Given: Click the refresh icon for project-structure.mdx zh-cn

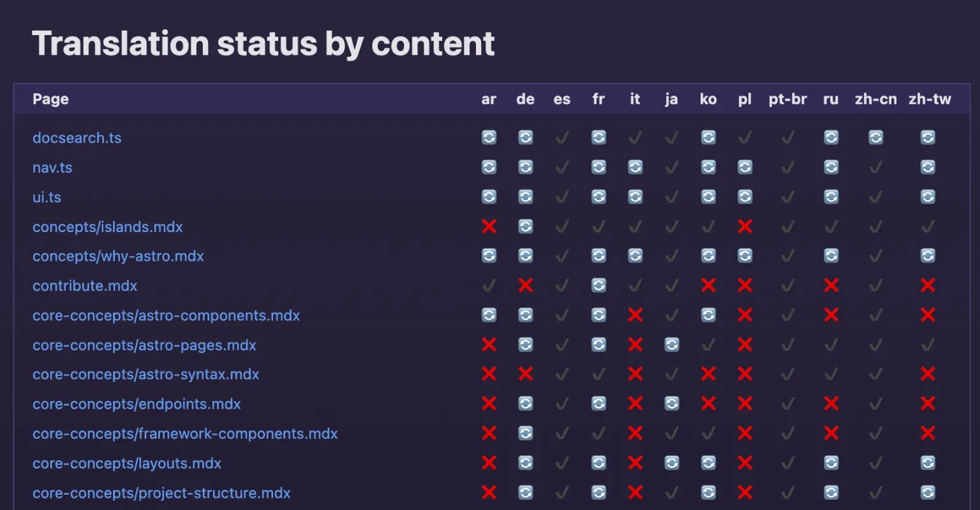Looking at the screenshot, I should pyautogui.click(x=875, y=492).
